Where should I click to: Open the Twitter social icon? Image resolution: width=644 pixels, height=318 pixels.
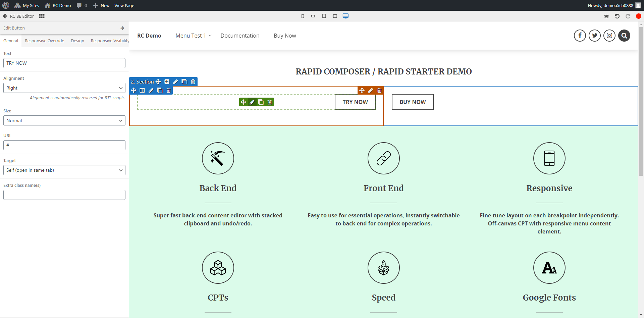(595, 36)
